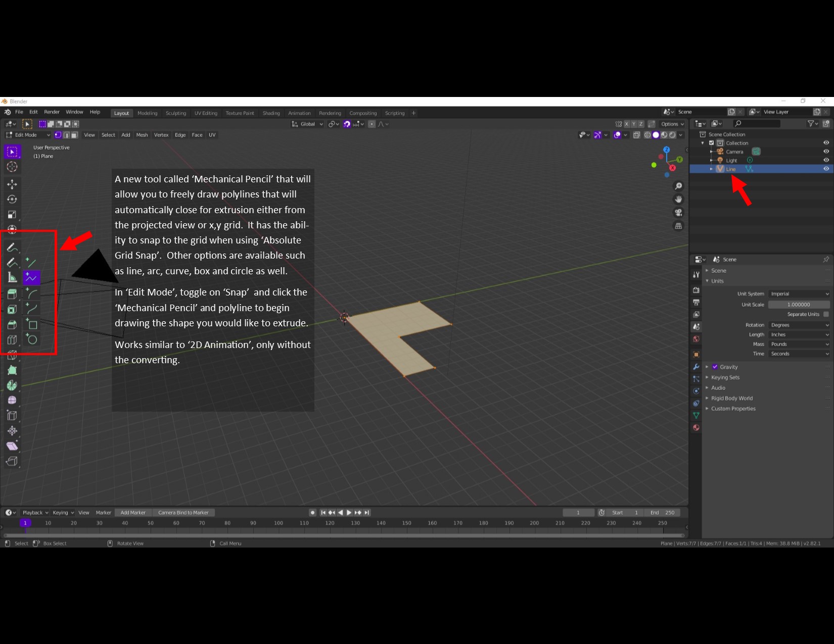Toggle camera view gizmo
This screenshot has height=644, width=834.
coord(678,213)
